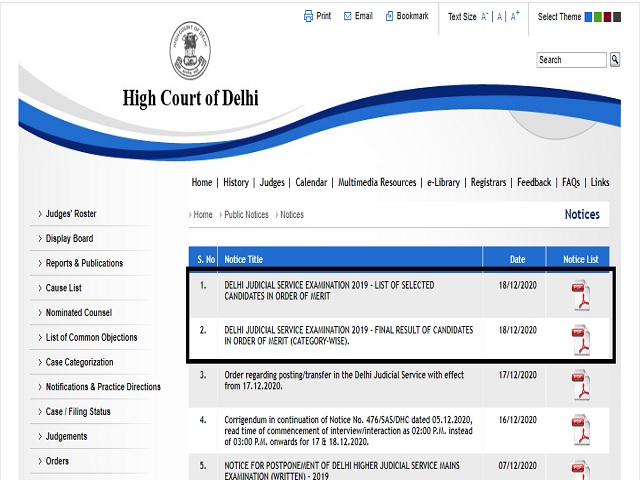Click the Print icon
The image size is (640, 480).
308,16
